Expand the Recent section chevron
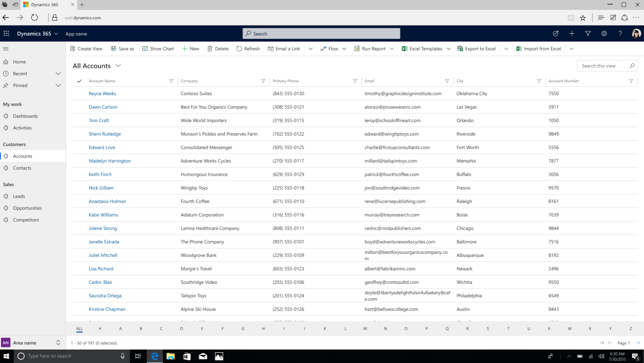 point(58,74)
